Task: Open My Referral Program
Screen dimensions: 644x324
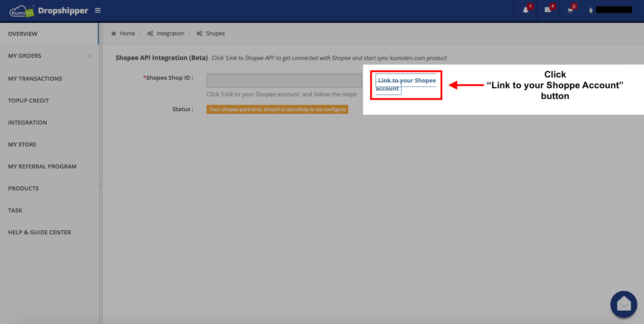Action: (x=49, y=166)
